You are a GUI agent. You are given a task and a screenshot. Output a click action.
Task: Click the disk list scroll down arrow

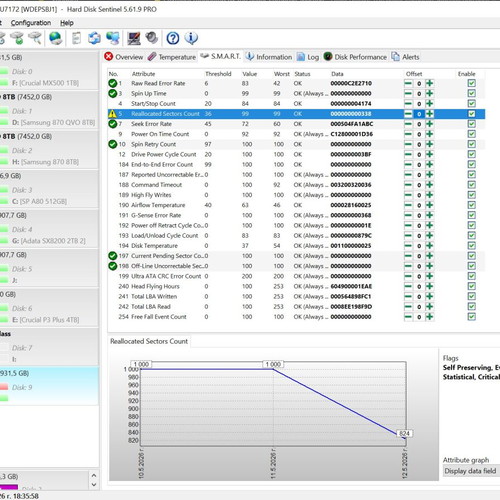tap(94, 485)
